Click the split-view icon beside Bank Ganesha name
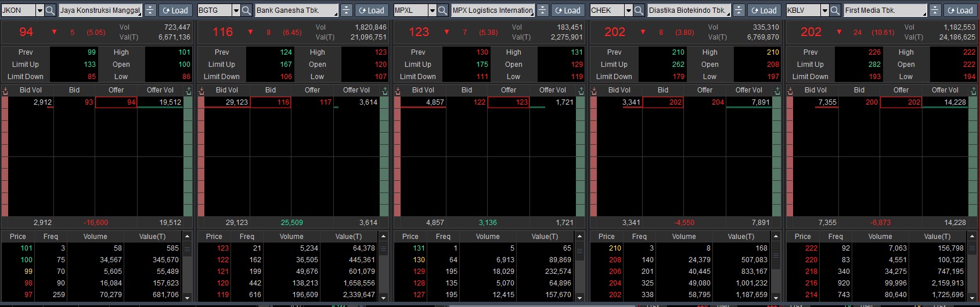Screen dimensions: 980x307 pyautogui.click(x=346, y=10)
